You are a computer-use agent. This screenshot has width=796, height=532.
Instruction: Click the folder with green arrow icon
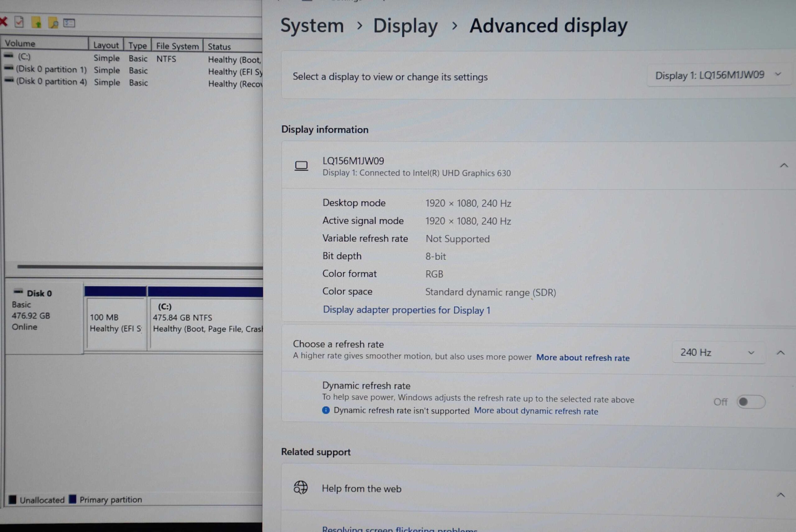pos(36,23)
